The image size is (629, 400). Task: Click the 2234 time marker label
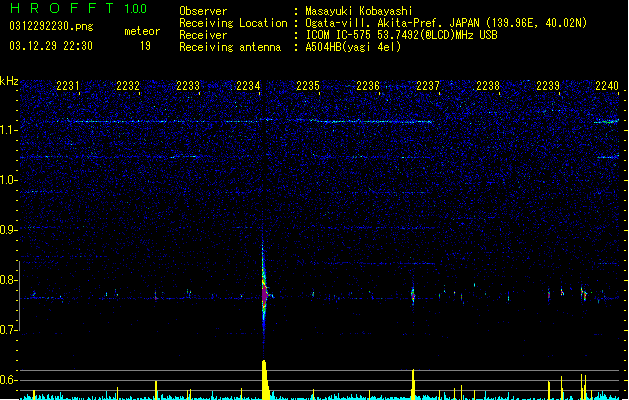pyautogui.click(x=248, y=86)
